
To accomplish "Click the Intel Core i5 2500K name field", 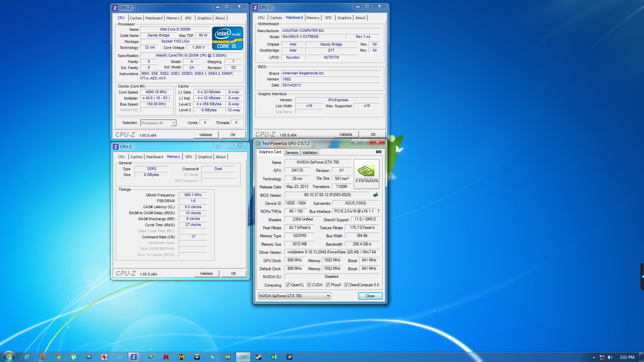I will click(175, 29).
